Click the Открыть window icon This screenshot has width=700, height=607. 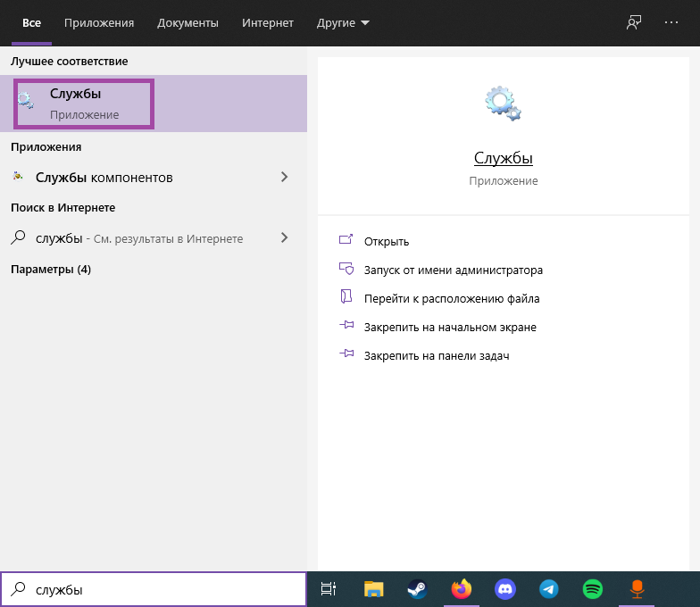pyautogui.click(x=346, y=239)
